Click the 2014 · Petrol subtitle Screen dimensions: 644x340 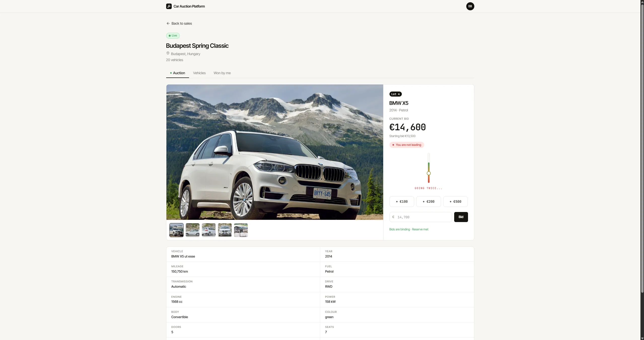(x=399, y=110)
